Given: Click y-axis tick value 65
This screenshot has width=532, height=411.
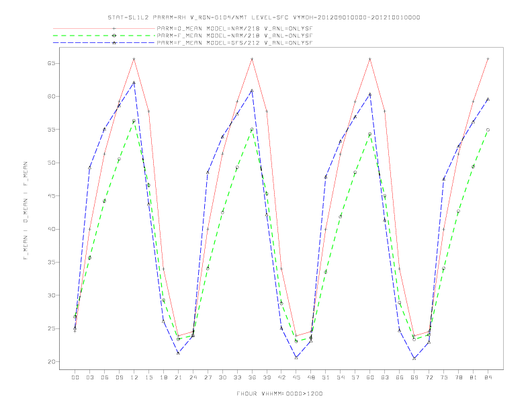Looking at the screenshot, I should coord(51,63).
